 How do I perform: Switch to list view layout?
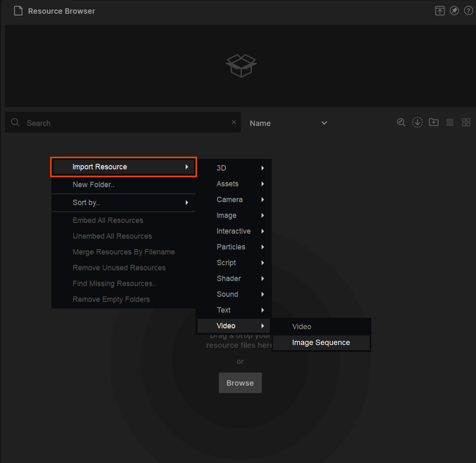(450, 122)
